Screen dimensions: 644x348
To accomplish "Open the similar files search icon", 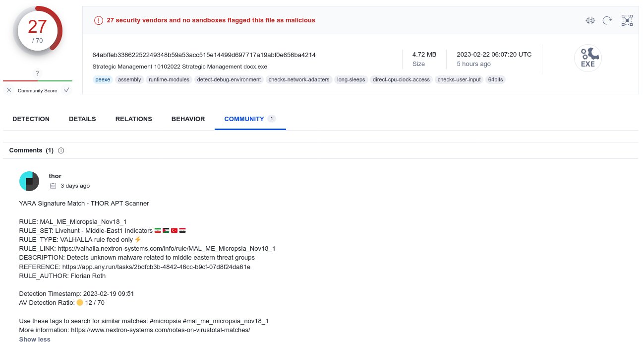I will (590, 20).
